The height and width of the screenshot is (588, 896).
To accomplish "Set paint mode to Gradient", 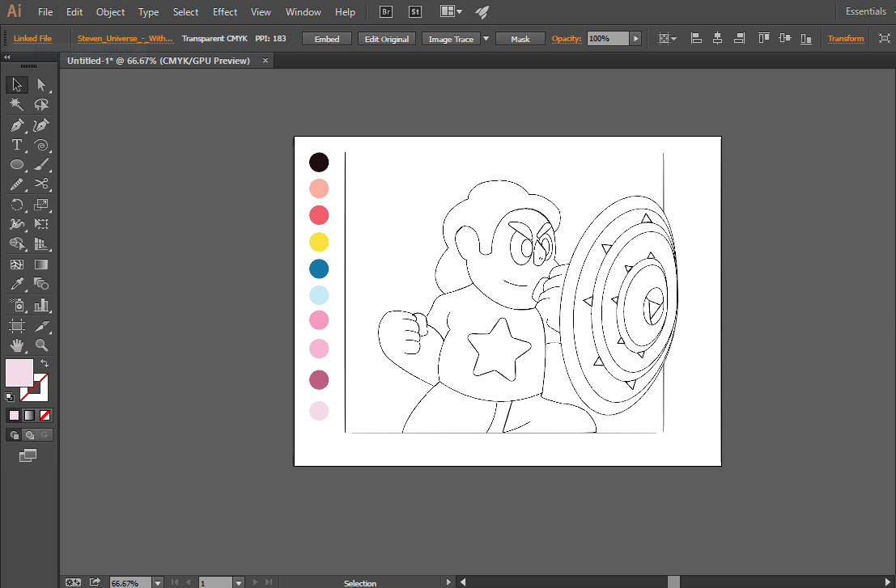I will tap(30, 416).
